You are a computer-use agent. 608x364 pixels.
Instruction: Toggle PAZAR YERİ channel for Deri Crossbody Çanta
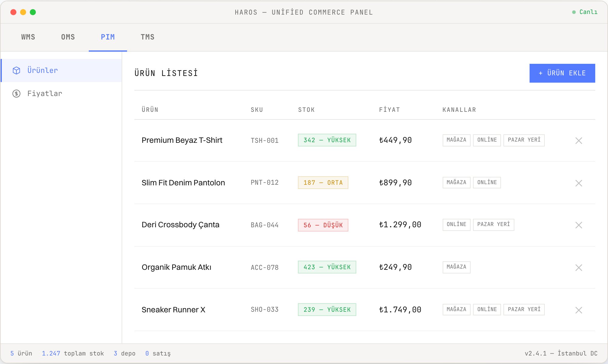493,225
